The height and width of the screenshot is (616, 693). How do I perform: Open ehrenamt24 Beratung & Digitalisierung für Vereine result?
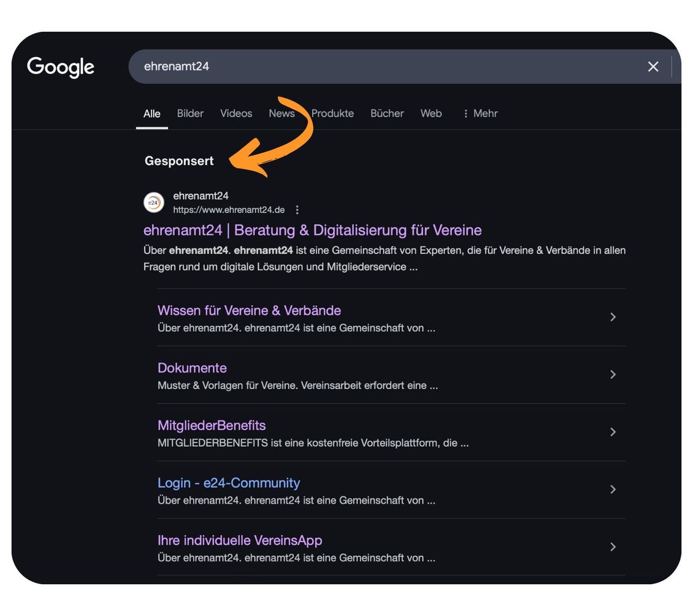click(313, 231)
